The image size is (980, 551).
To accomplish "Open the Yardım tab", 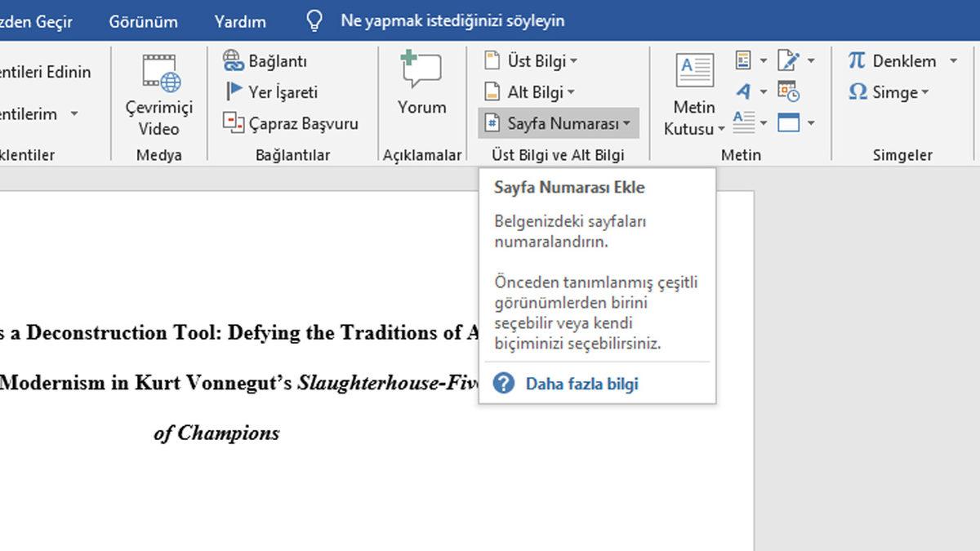I will coord(240,21).
